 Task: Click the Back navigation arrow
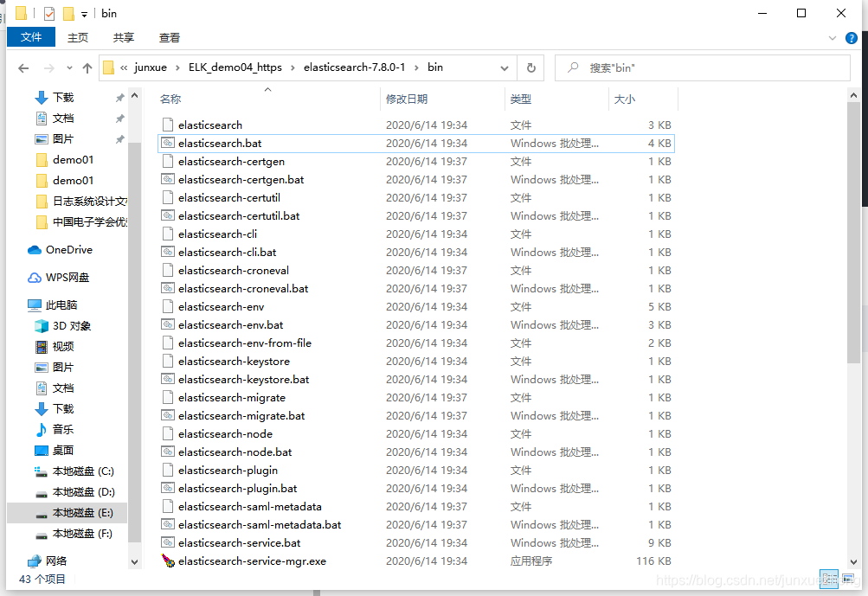coord(23,68)
